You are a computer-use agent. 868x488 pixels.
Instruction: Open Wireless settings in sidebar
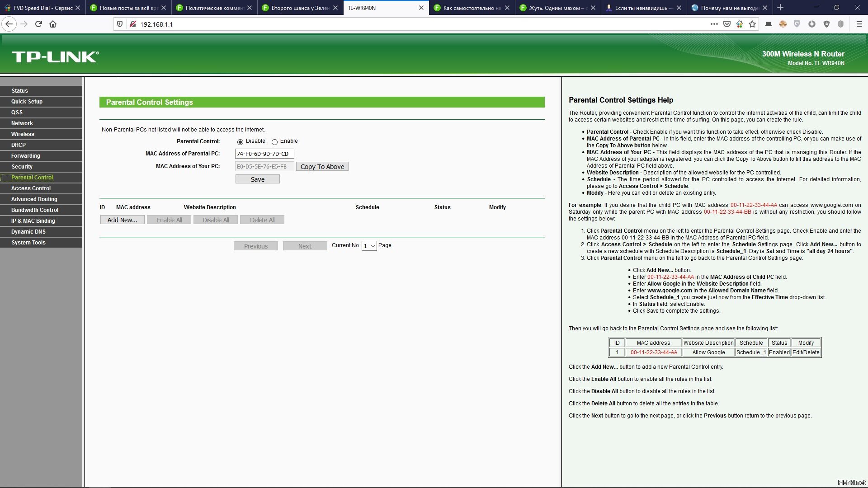(x=22, y=133)
